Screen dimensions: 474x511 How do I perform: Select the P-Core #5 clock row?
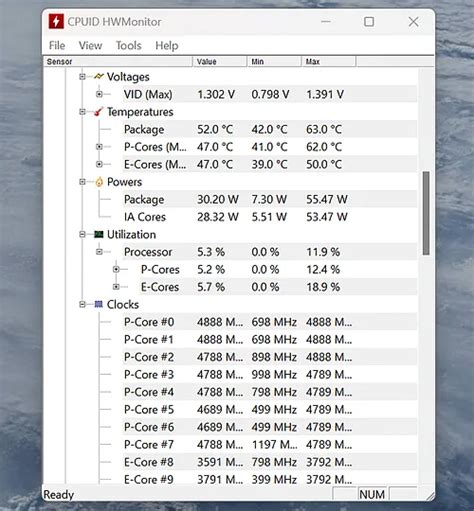click(x=270, y=410)
